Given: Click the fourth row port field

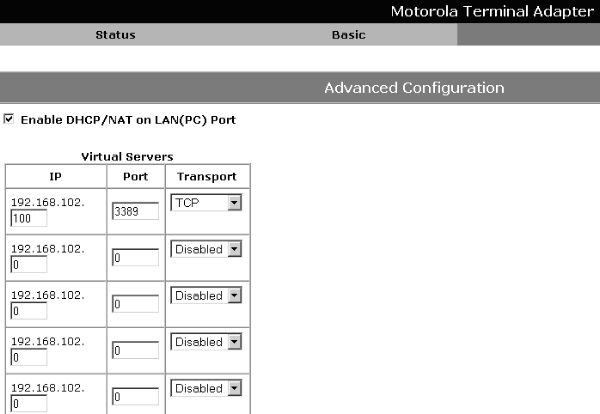Looking at the screenshot, I should coord(136,350).
